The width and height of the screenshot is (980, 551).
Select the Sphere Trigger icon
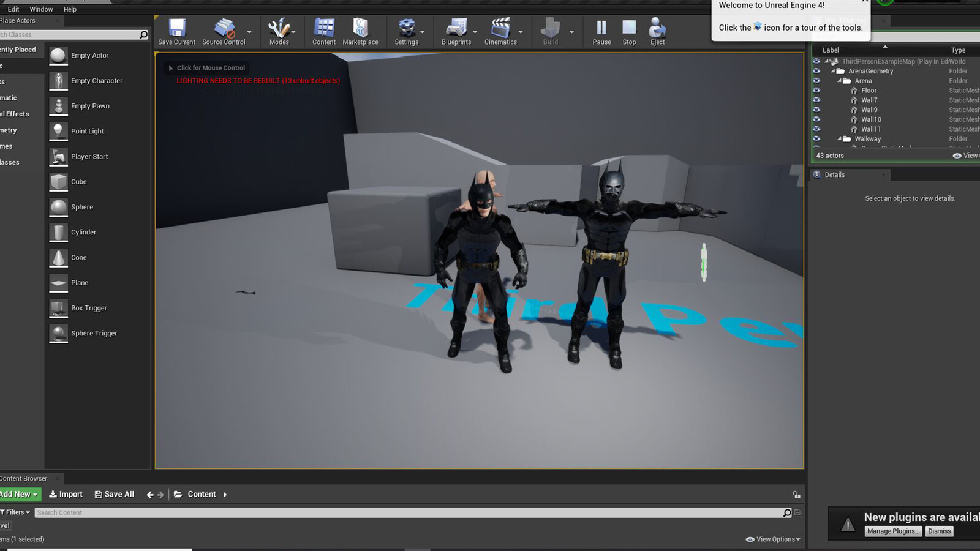click(x=58, y=333)
